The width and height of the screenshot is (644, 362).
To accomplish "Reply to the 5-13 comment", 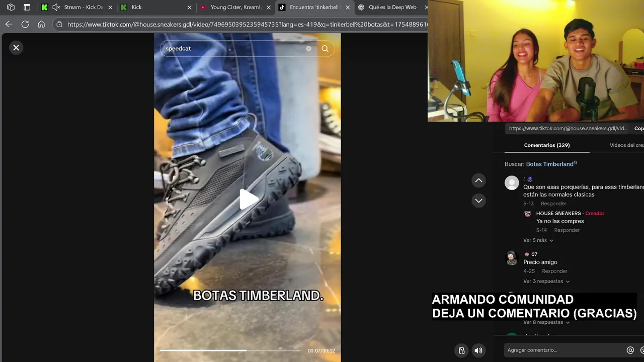I will (553, 204).
